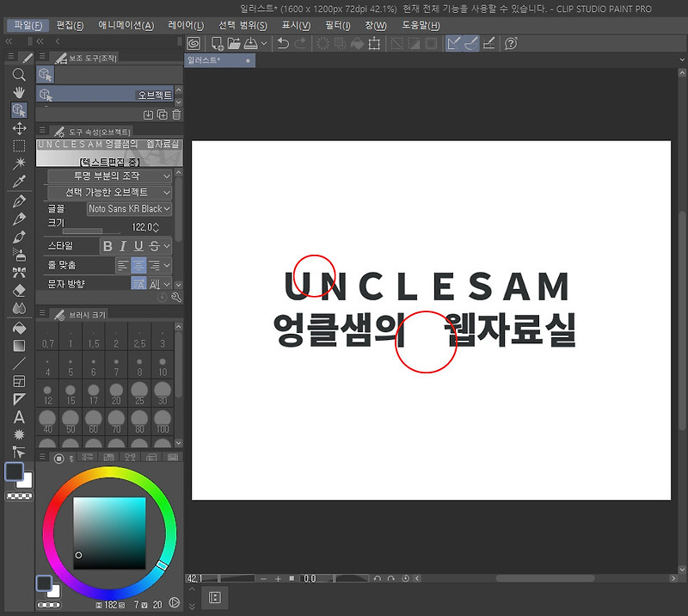The height and width of the screenshot is (616, 688).
Task: Select the Eraser tool
Action: pos(19,291)
